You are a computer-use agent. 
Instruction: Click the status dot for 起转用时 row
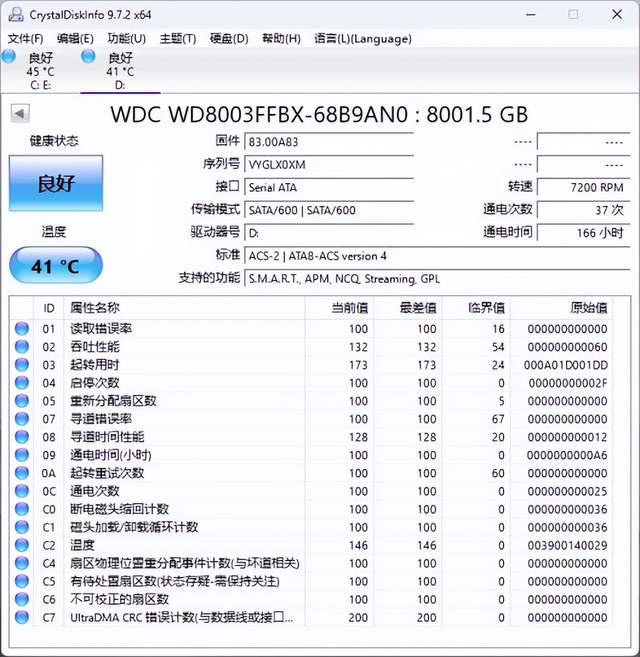(x=22, y=365)
